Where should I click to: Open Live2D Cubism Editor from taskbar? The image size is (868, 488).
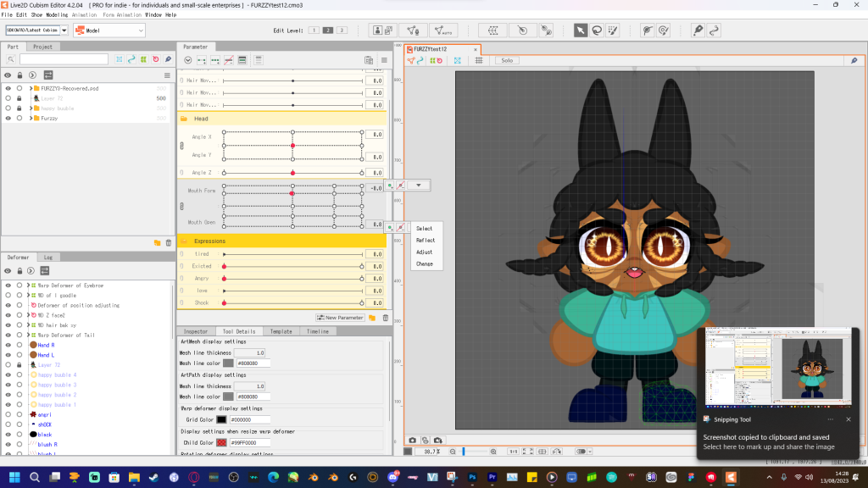pyautogui.click(x=731, y=477)
